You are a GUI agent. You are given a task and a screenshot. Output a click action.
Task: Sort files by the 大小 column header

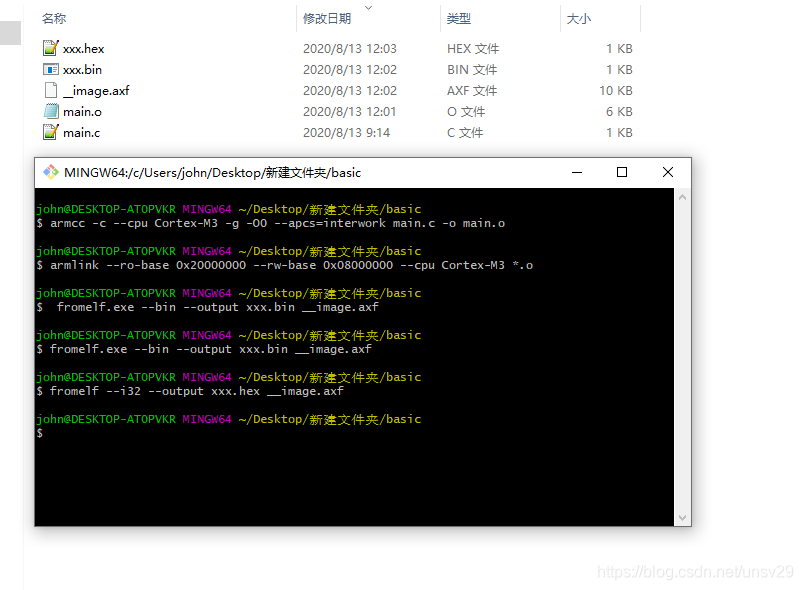click(x=579, y=18)
